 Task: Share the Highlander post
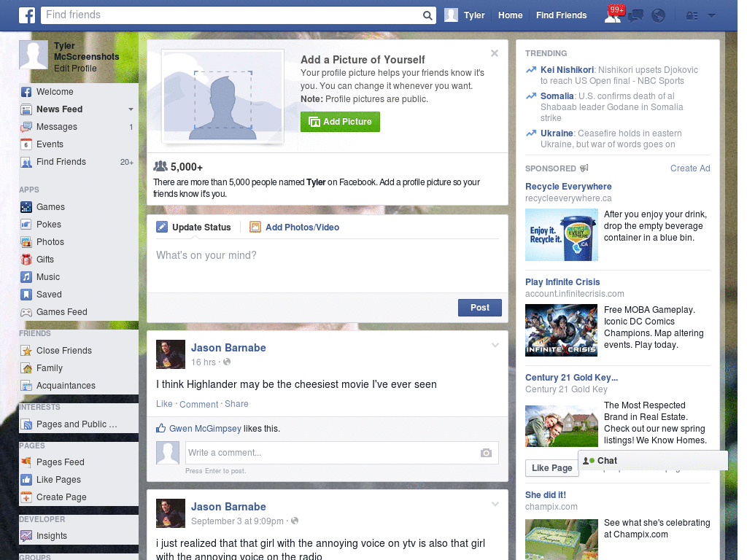tap(236, 404)
